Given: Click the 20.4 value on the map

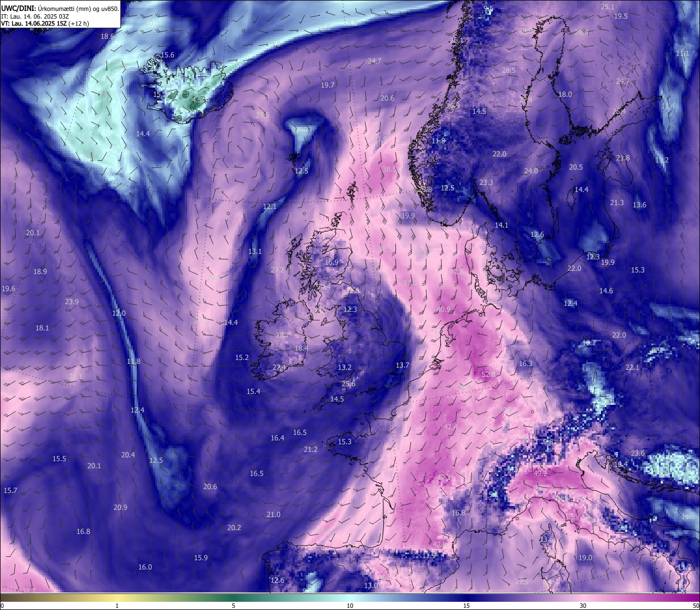Looking at the screenshot, I should 128,455.
